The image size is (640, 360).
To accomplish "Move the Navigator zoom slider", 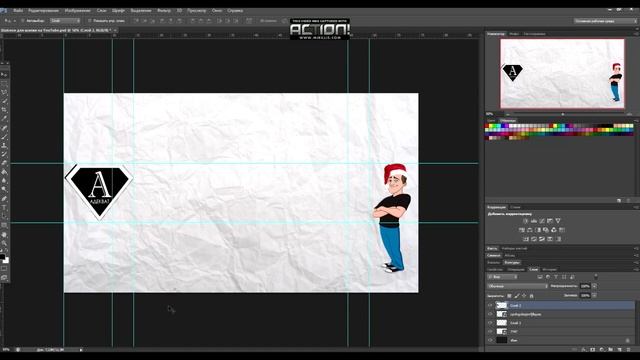I will pyautogui.click(x=563, y=114).
